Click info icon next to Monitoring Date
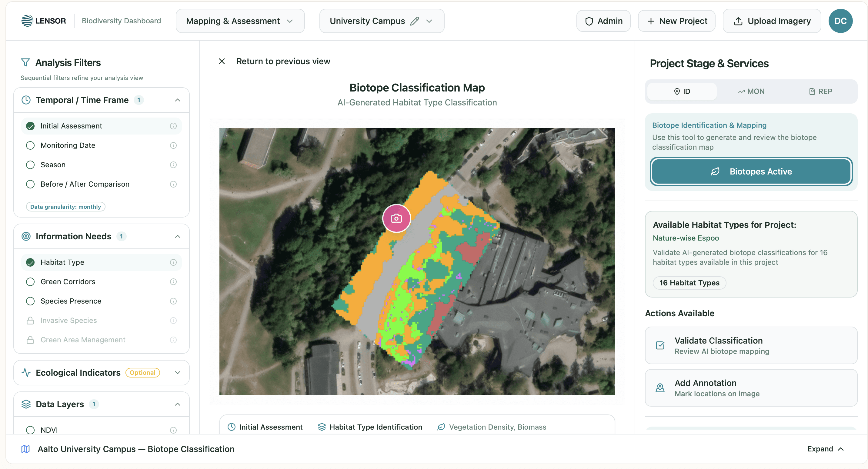The image size is (868, 469). pos(173,145)
